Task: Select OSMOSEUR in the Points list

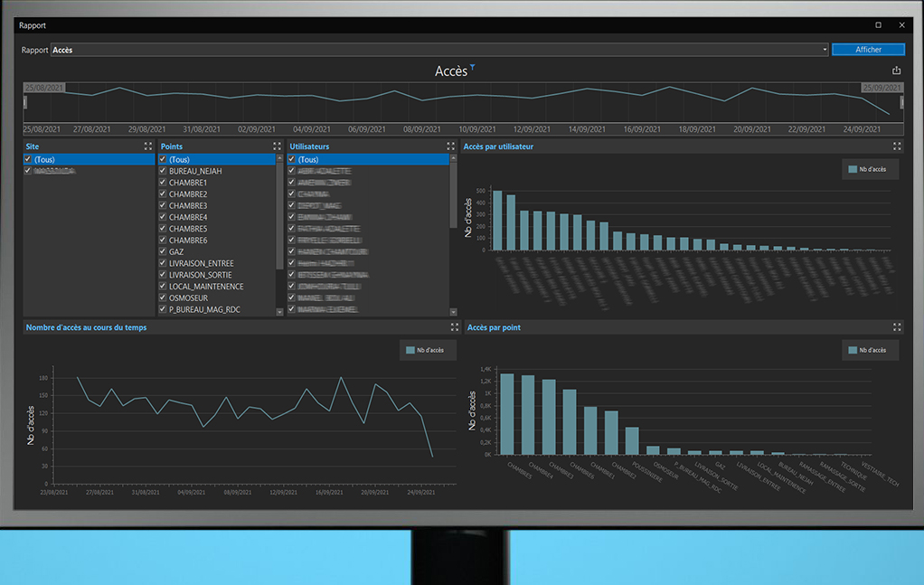Action: pyautogui.click(x=188, y=297)
